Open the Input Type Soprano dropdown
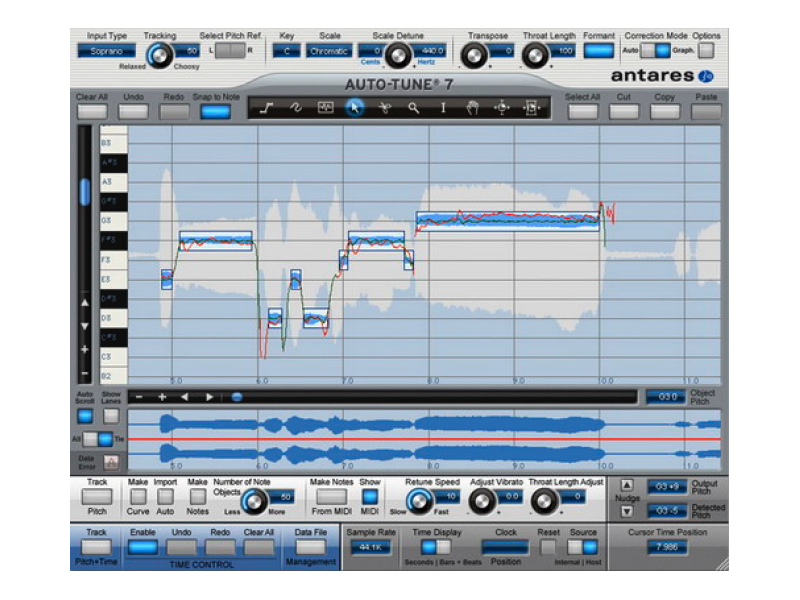This screenshot has height=600, width=800. 107,51
